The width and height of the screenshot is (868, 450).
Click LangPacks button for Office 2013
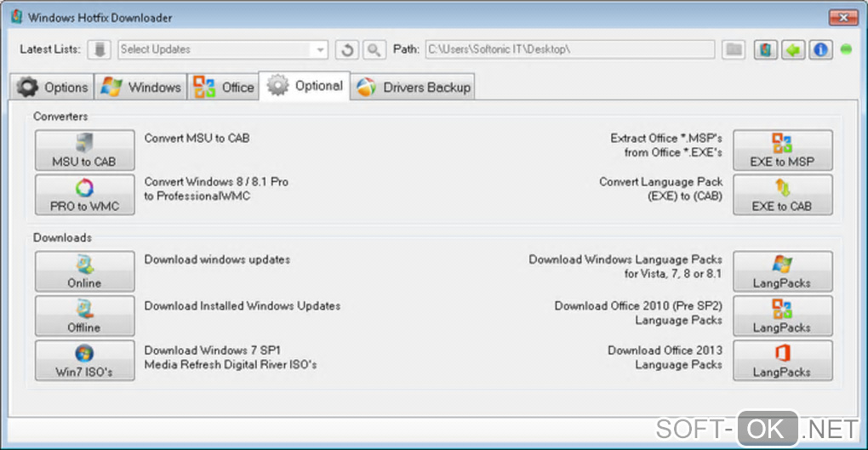coord(782,361)
